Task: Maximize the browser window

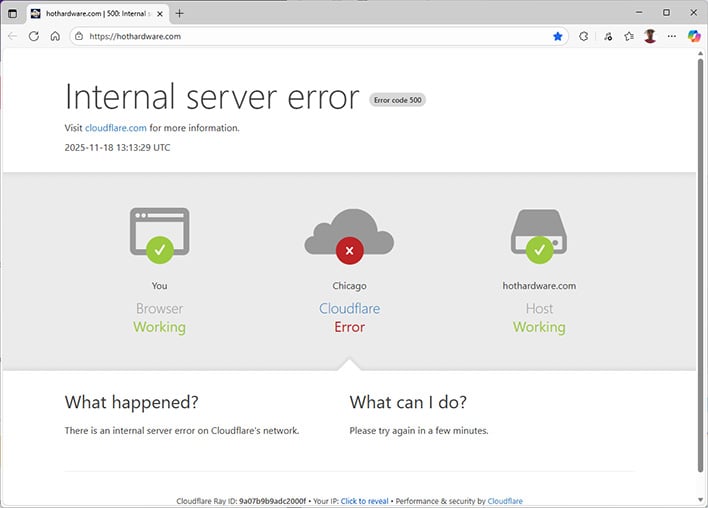Action: [x=666, y=13]
